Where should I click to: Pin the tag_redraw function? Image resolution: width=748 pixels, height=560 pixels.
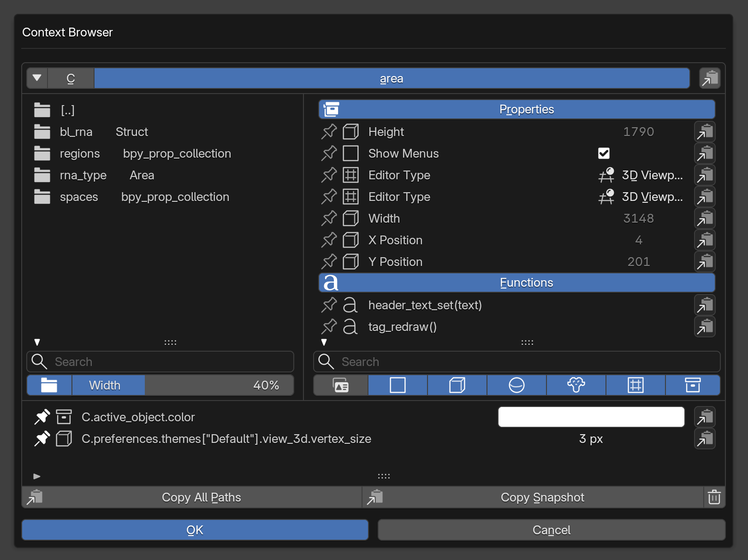329,327
